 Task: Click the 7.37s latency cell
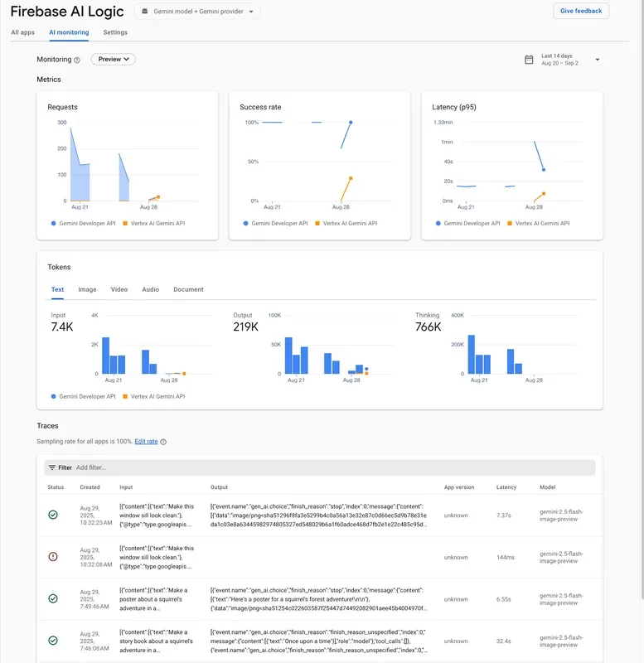pos(504,515)
